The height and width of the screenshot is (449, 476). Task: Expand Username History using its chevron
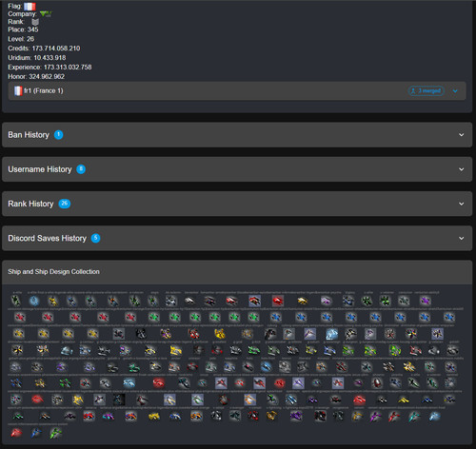tap(462, 169)
